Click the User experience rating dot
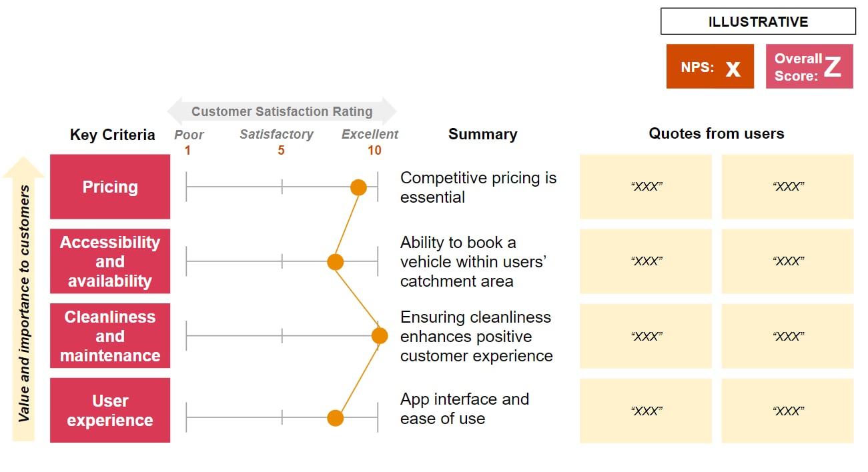The width and height of the screenshot is (868, 472). (x=336, y=418)
